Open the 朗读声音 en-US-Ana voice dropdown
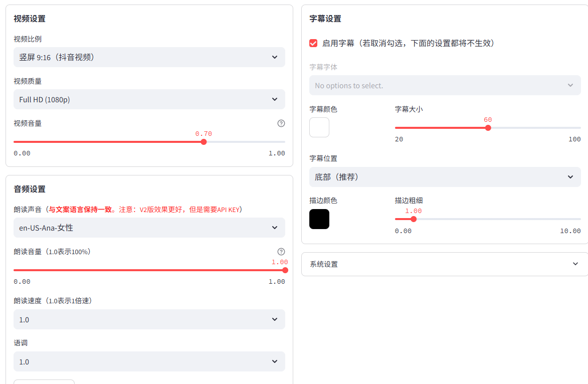Screen dimensions: 588x384 tap(149, 228)
